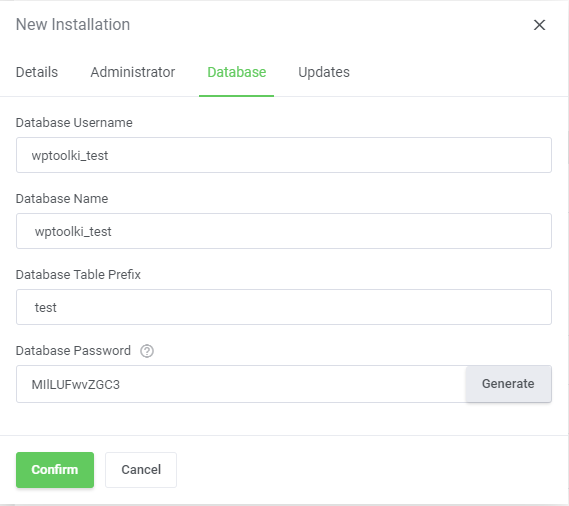Click the Database Password label text
This screenshot has width=569, height=506.
(73, 351)
